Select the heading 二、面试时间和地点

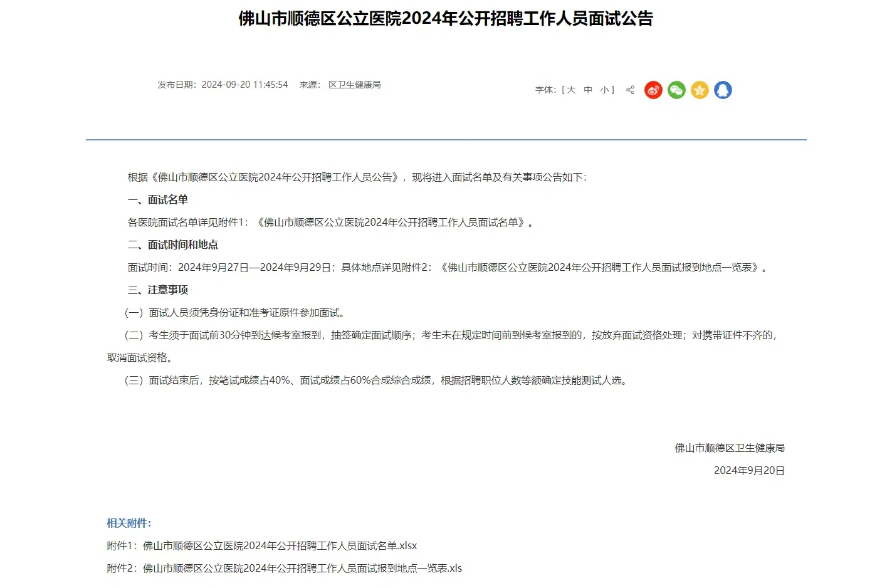point(173,244)
